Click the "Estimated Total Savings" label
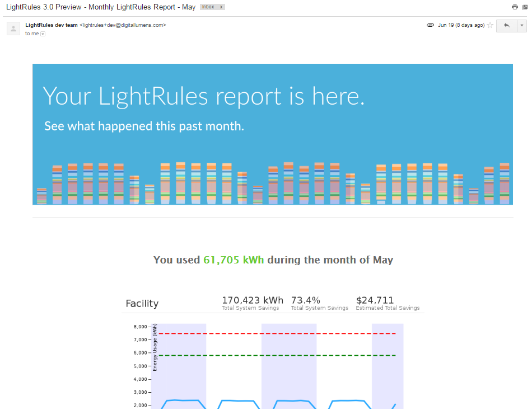Image resolution: width=532 pixels, height=410 pixels. pyautogui.click(x=388, y=308)
